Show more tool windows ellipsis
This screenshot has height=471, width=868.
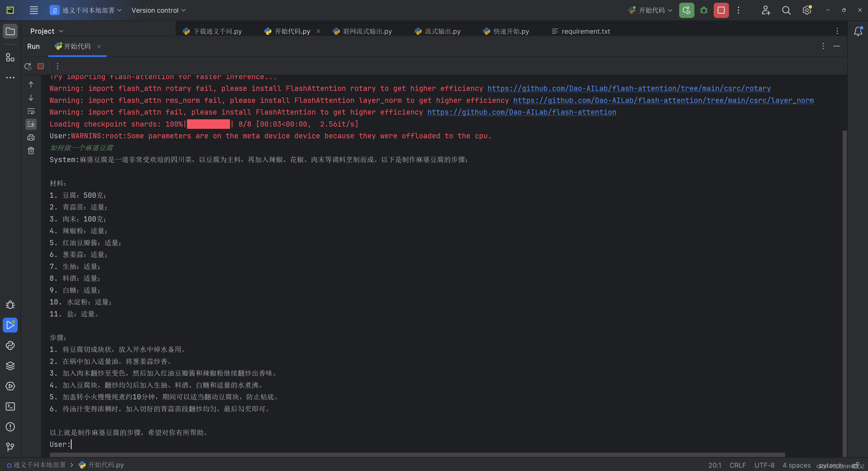click(10, 78)
